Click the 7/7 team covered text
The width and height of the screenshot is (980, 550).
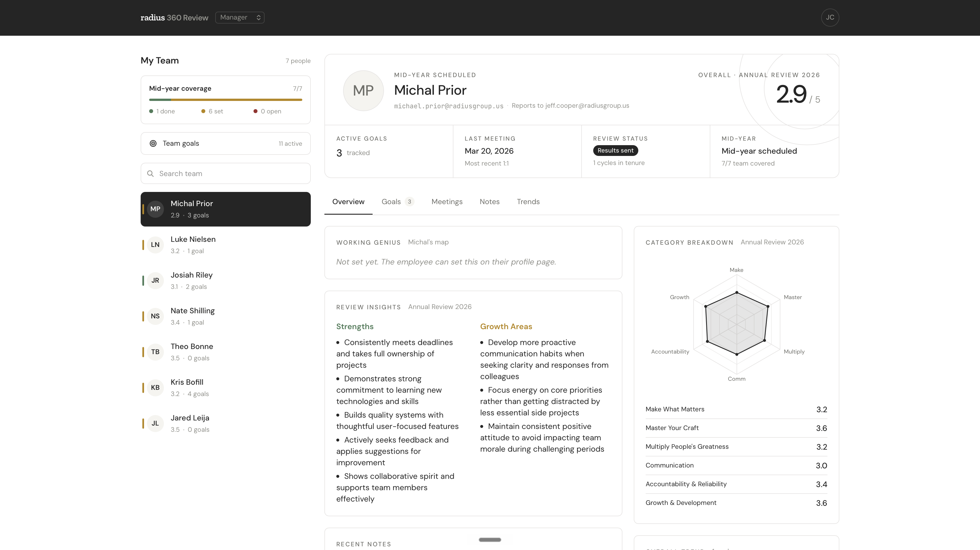[748, 163]
